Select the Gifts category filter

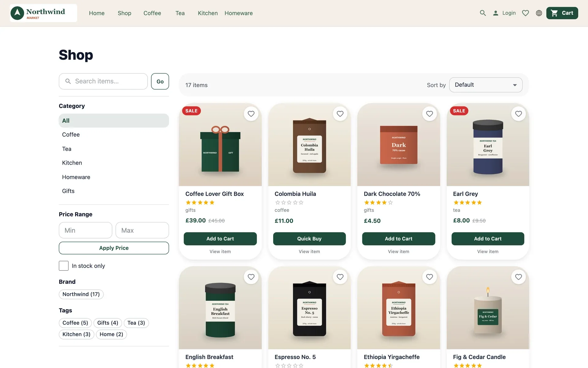coord(114,191)
